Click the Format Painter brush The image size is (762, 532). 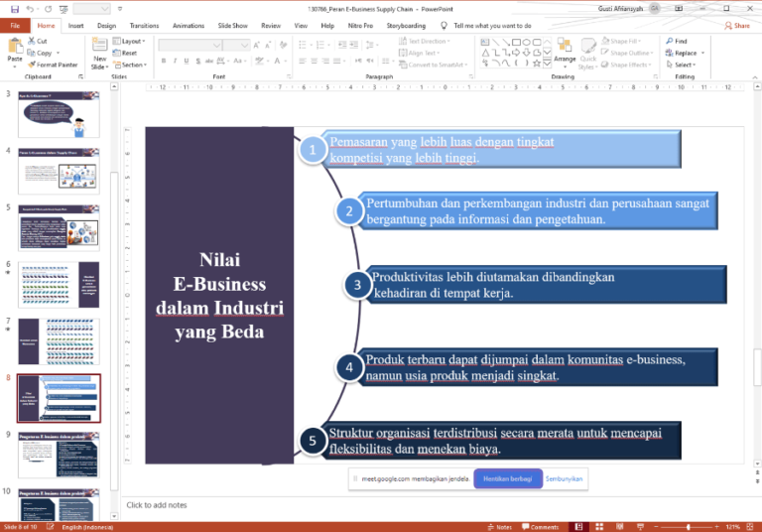click(x=53, y=65)
